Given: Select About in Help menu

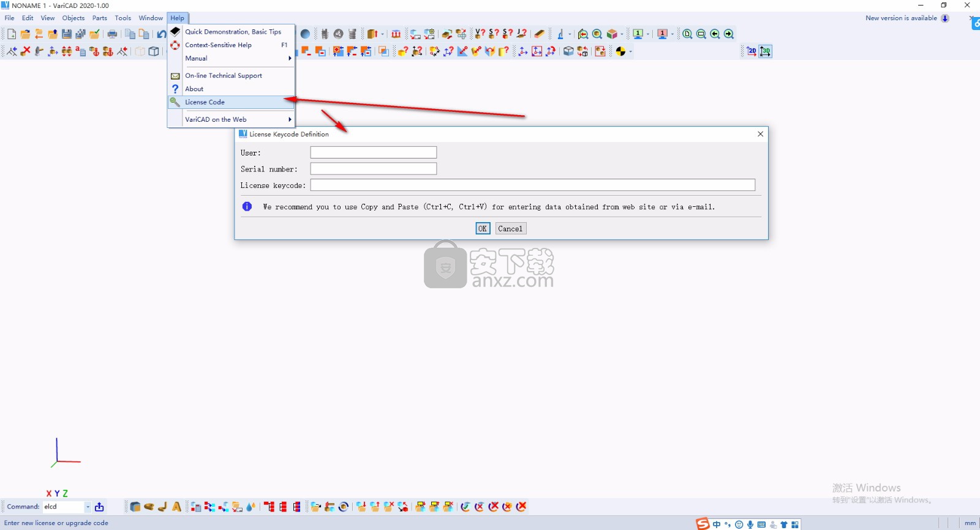Looking at the screenshot, I should pyautogui.click(x=231, y=89).
